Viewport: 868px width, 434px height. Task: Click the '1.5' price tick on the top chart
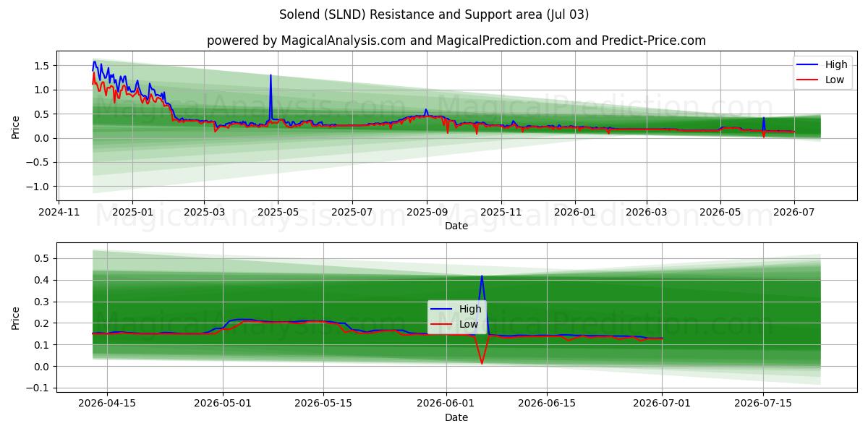tap(41, 66)
